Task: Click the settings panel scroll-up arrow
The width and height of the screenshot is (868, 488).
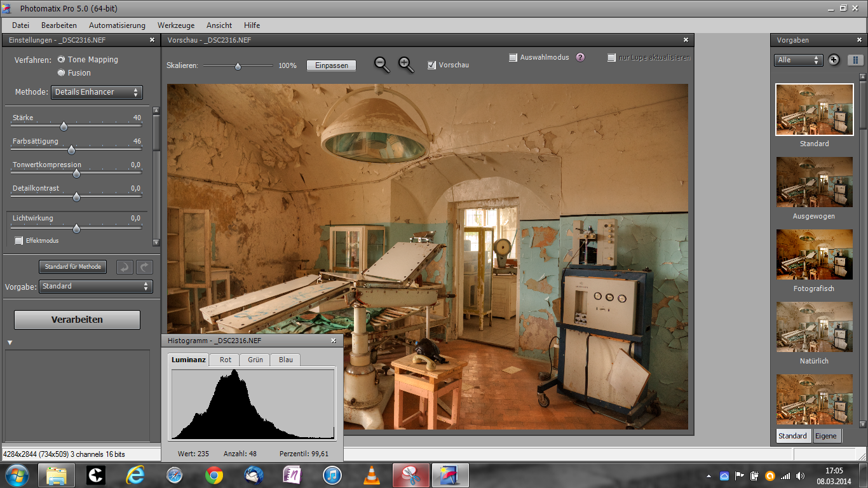Action: (156, 111)
